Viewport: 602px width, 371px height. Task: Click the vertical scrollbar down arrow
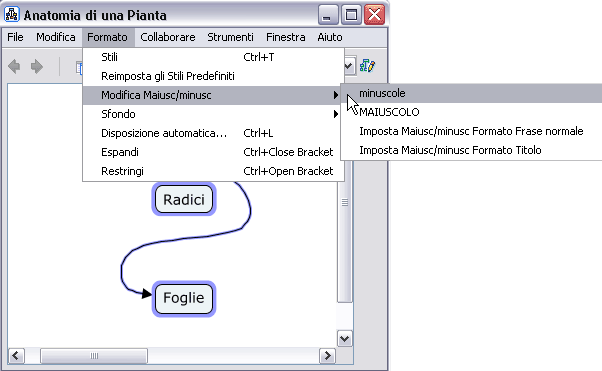(345, 339)
